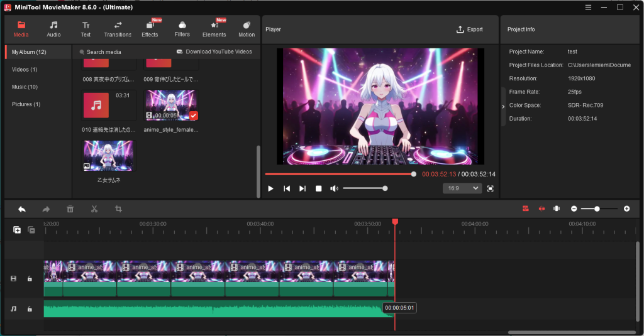Click Download YouTube Videos link

214,51
